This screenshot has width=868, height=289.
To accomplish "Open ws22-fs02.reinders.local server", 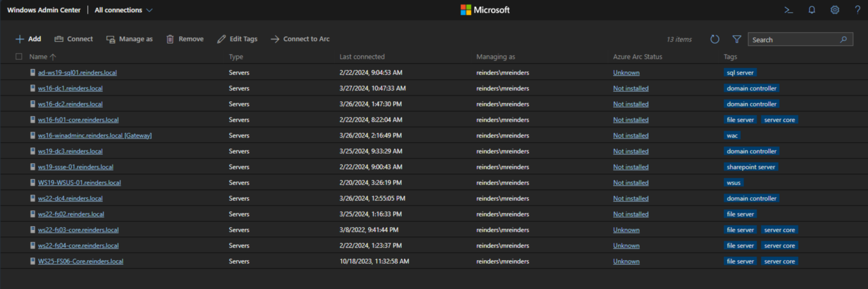I will 71,214.
